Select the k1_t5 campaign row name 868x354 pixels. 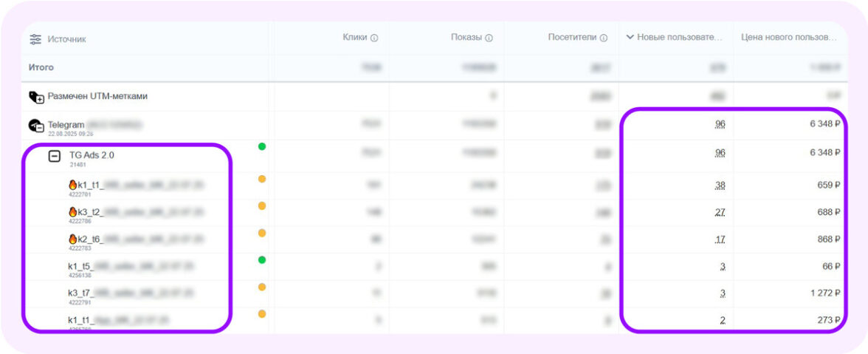(x=79, y=265)
